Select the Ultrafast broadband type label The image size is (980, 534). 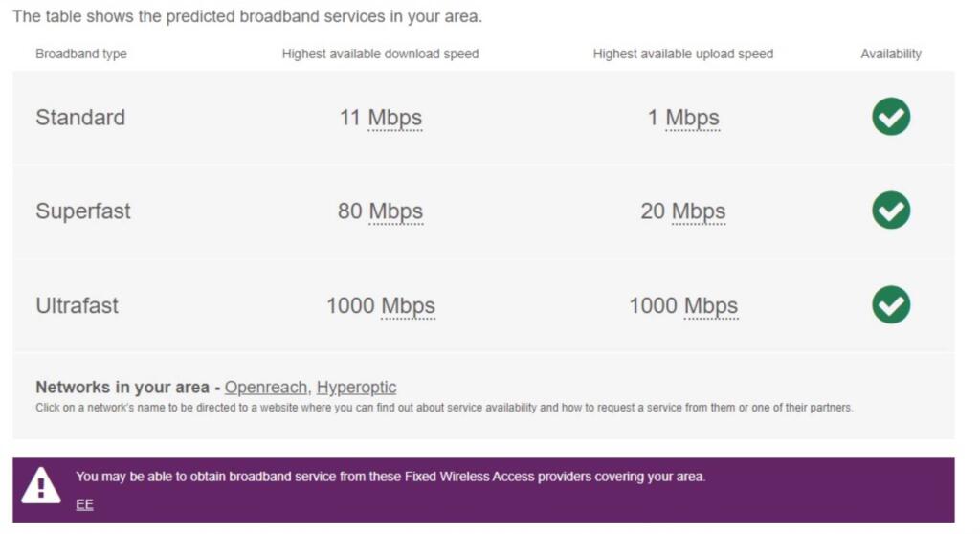tap(78, 306)
